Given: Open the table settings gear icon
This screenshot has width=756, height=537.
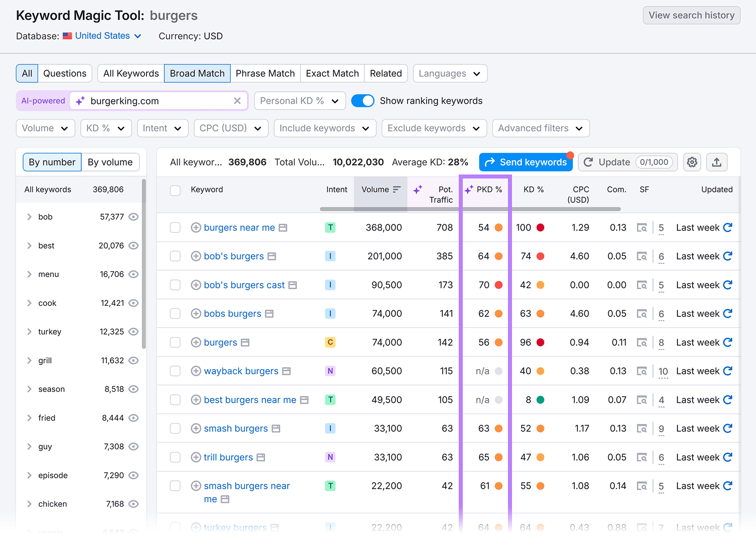Looking at the screenshot, I should coord(692,162).
